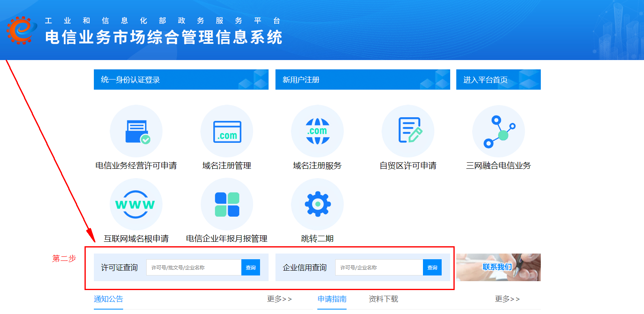Click 更多>> next to 资料下载

click(507, 299)
